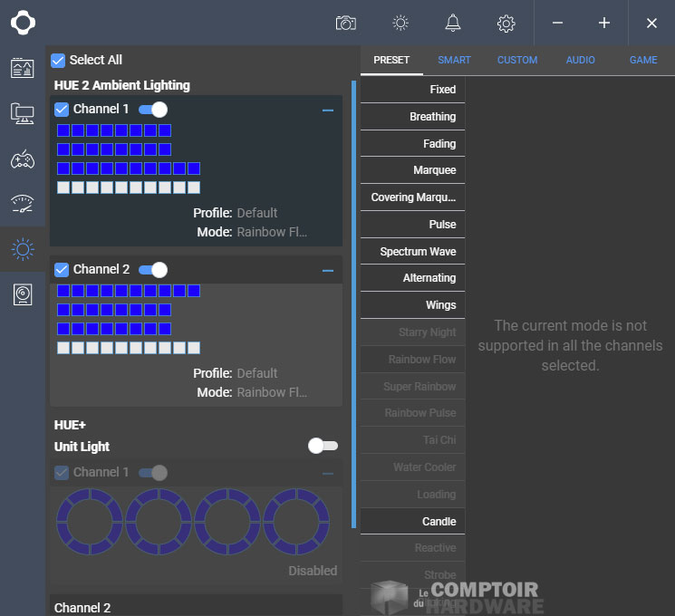Turn off the HUE 2 Channel 1 switch
This screenshot has width=675, height=616.
coord(153,110)
